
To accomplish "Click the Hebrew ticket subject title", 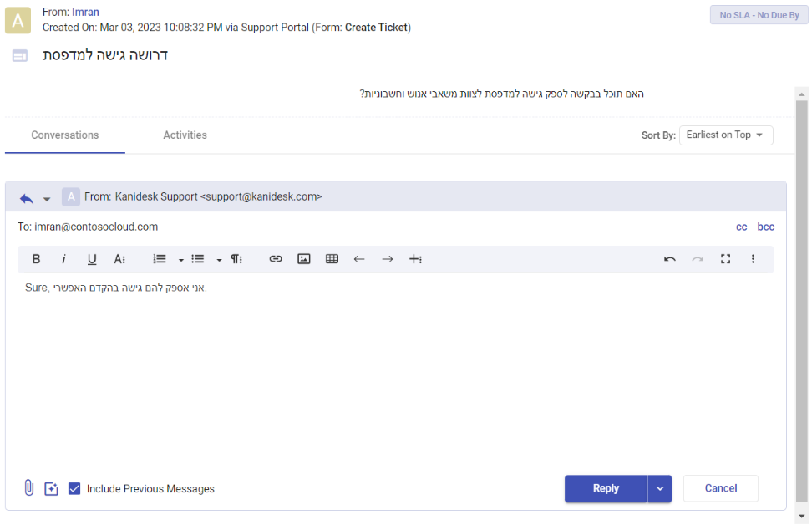I will (x=105, y=55).
